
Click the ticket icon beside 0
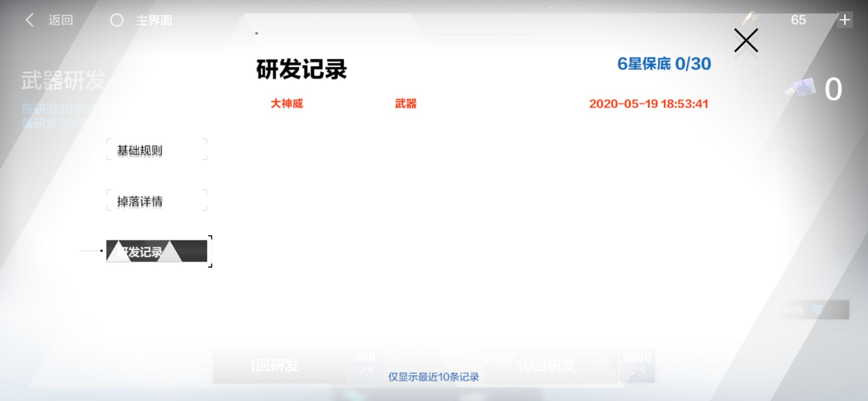(801, 88)
